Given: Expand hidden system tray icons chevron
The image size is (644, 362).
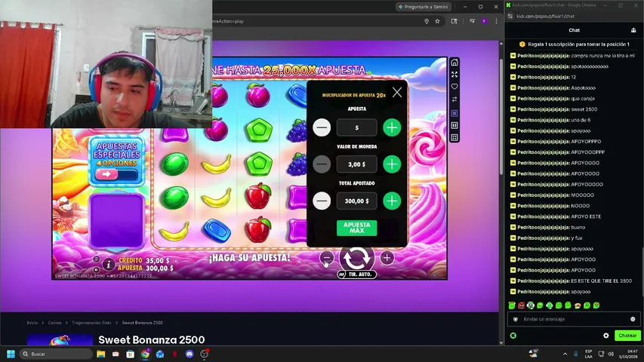Looking at the screenshot, I should [565, 354].
